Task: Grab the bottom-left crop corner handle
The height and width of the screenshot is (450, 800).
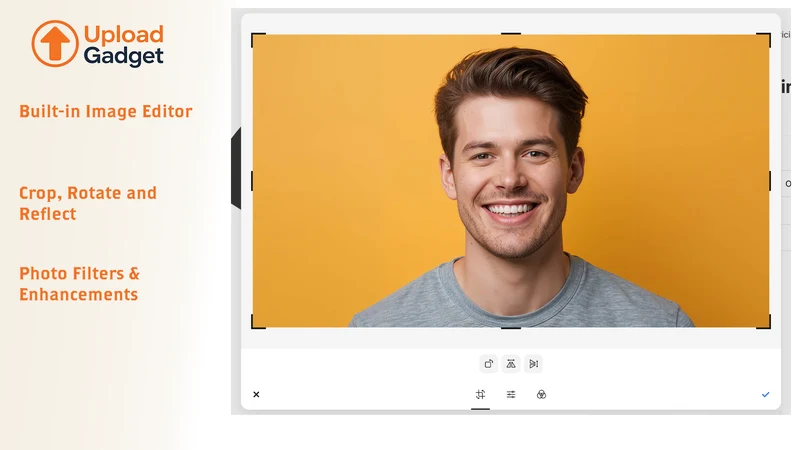Action: click(x=258, y=322)
